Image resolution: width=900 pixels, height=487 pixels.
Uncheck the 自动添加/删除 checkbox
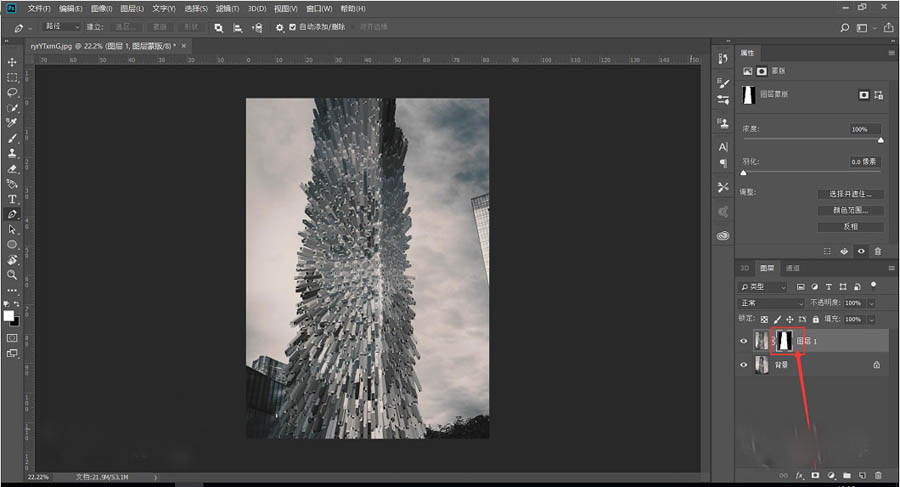pos(292,27)
